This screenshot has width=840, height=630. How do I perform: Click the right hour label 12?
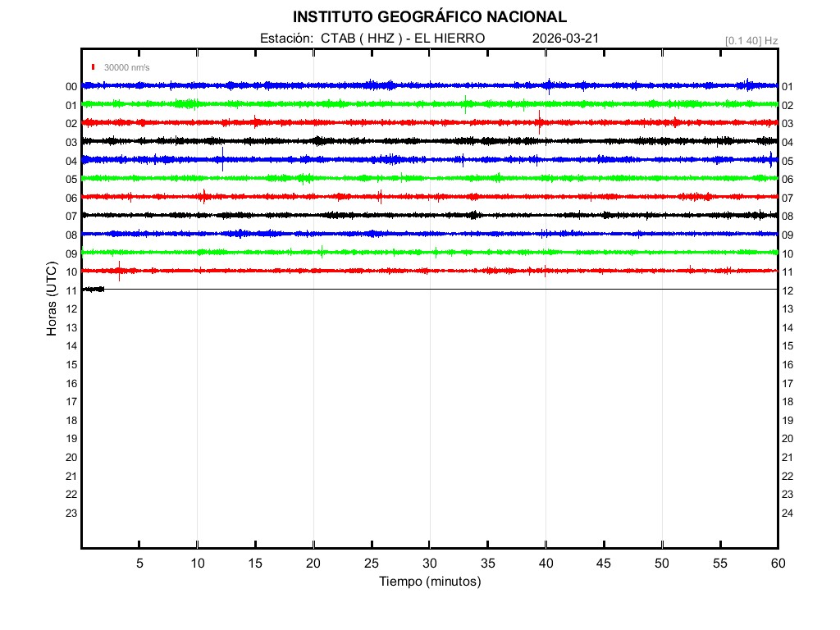click(787, 291)
